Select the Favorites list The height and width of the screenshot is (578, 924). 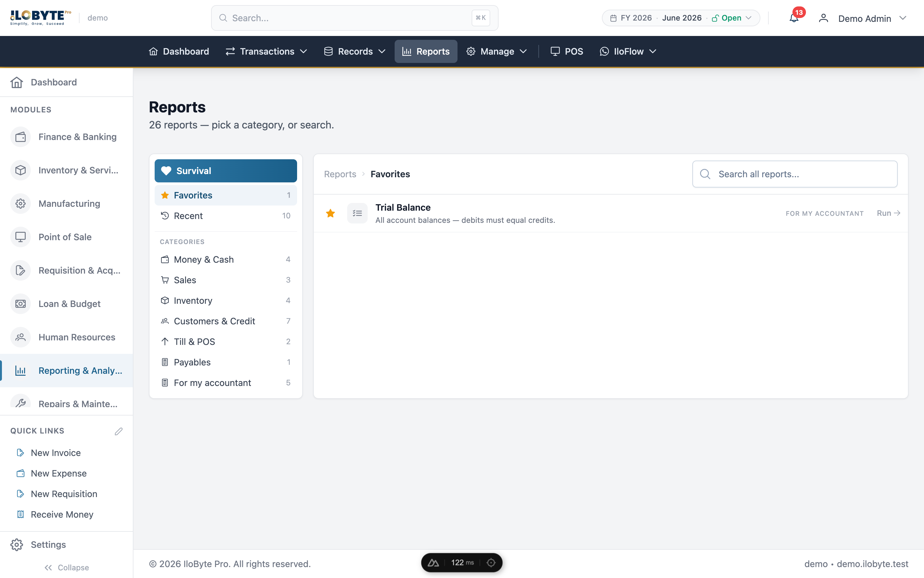[x=226, y=195]
